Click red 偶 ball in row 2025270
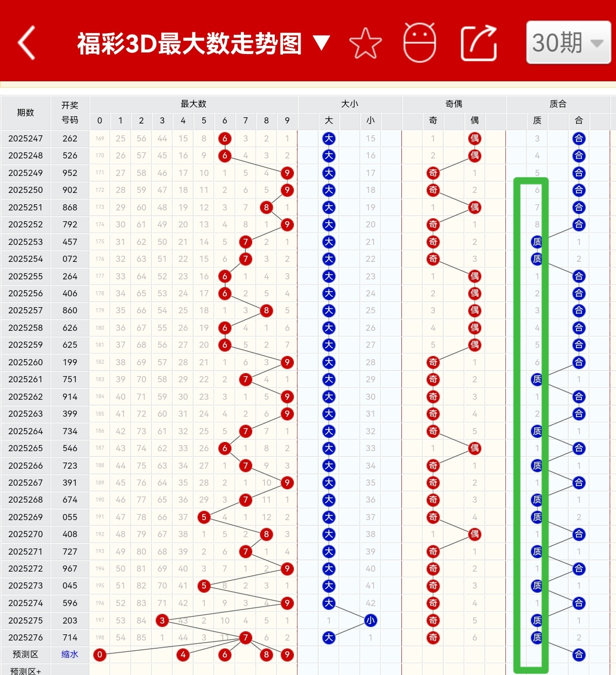Screen dimensions: 616x675 [474, 534]
